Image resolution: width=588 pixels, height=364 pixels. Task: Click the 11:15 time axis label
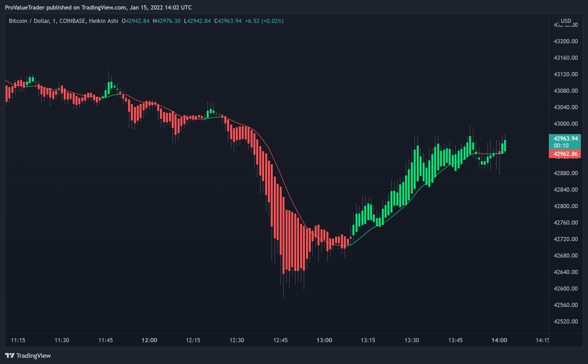(x=18, y=340)
